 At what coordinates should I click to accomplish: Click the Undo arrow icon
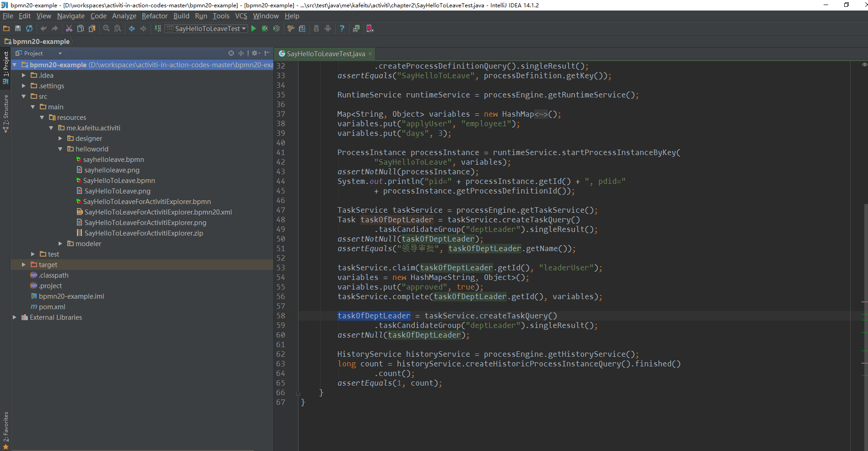click(43, 28)
